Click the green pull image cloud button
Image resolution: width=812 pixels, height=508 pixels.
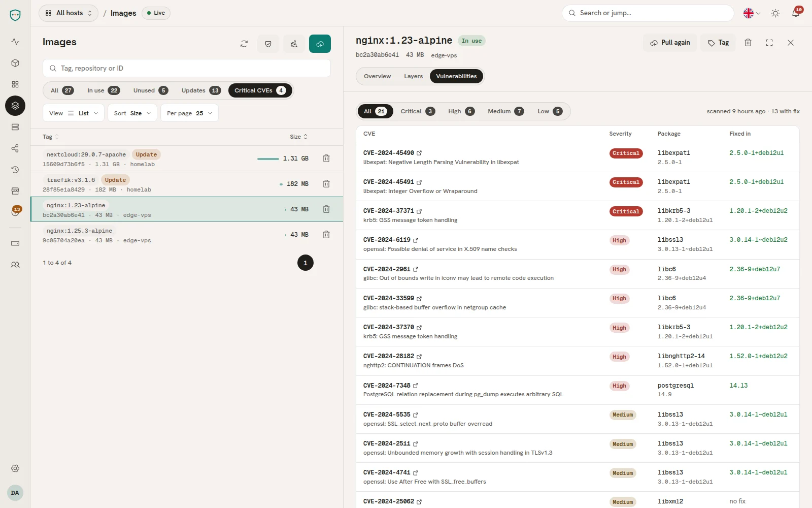(x=320, y=44)
